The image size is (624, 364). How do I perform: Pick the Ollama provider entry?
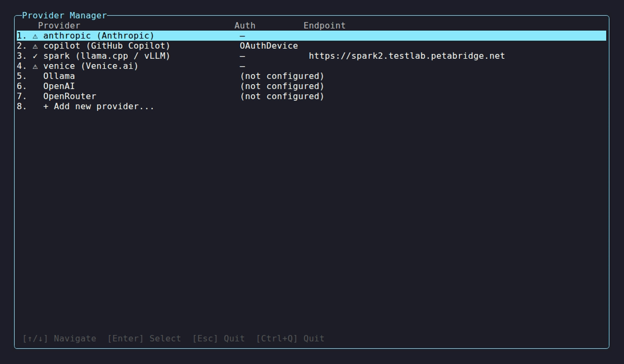[311, 76]
